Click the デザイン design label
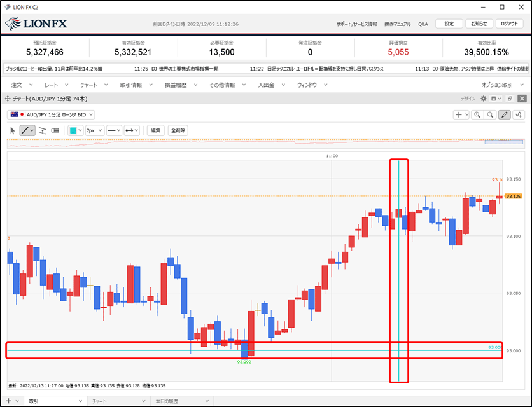This screenshot has height=407, width=532. (468, 99)
